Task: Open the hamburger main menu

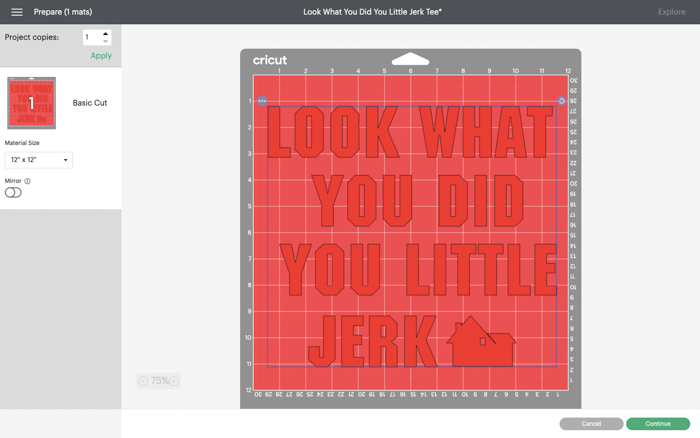Action: 17,12
